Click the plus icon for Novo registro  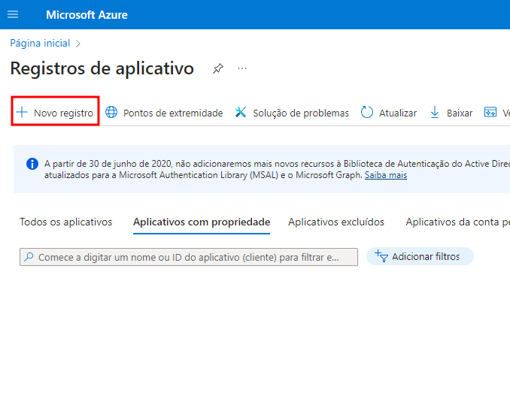pos(22,113)
